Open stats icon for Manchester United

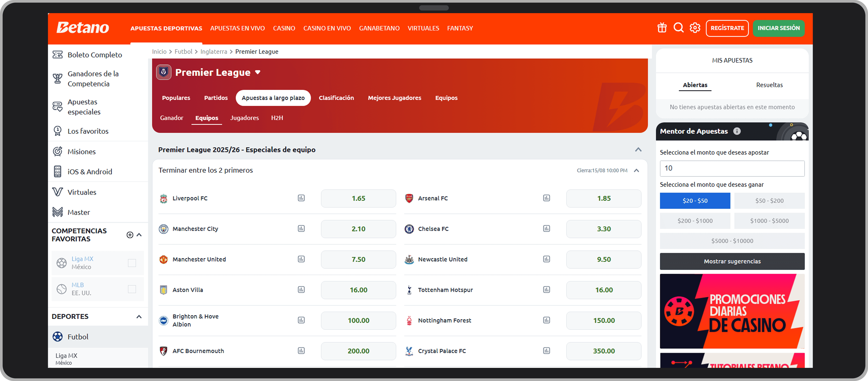pos(301,259)
